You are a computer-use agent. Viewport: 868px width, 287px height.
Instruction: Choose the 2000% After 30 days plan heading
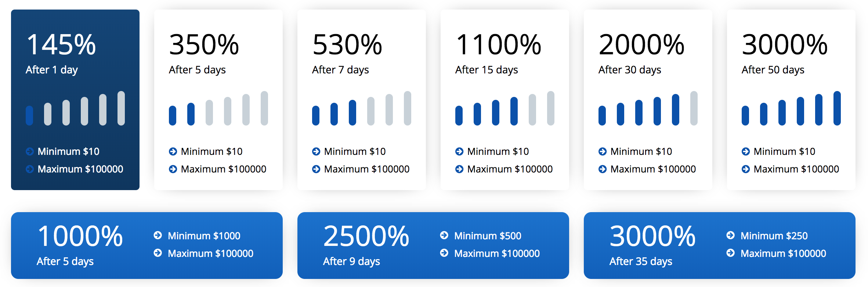tap(641, 45)
